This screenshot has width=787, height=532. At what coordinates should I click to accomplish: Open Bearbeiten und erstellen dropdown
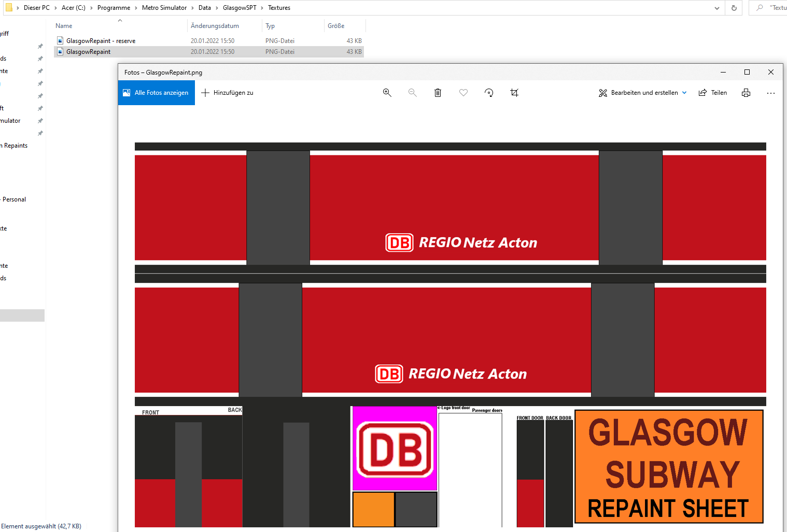[x=643, y=93]
